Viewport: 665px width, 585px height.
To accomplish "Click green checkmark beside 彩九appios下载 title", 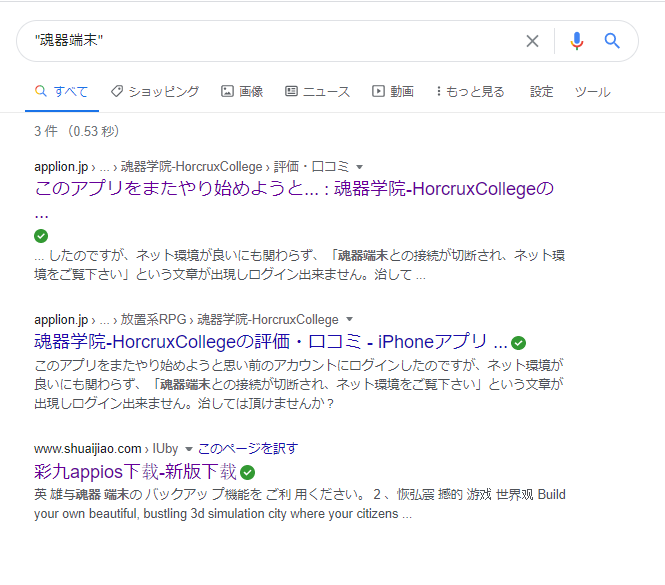I will (x=247, y=472).
